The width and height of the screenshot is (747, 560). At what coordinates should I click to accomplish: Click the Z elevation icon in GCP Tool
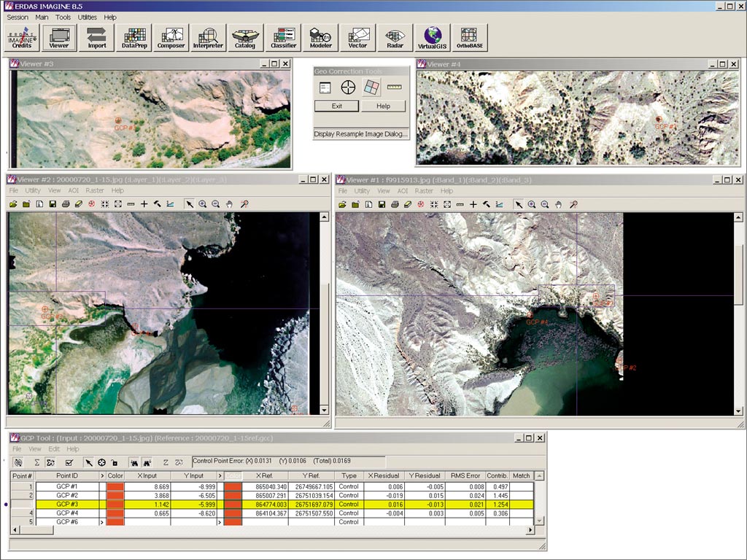pyautogui.click(x=166, y=462)
